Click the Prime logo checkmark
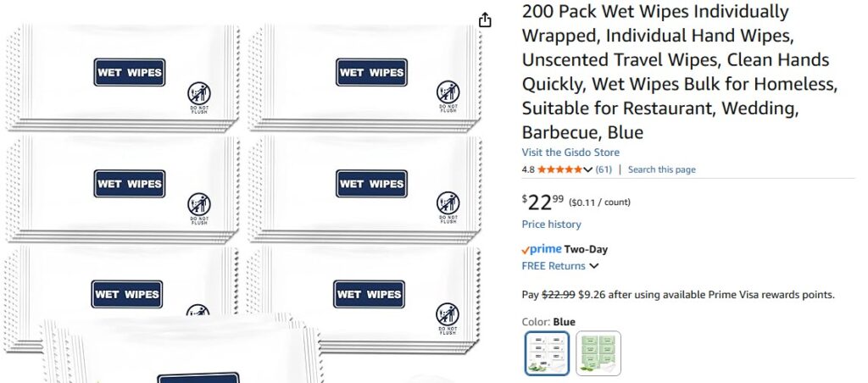This screenshot has height=383, width=868. [525, 249]
